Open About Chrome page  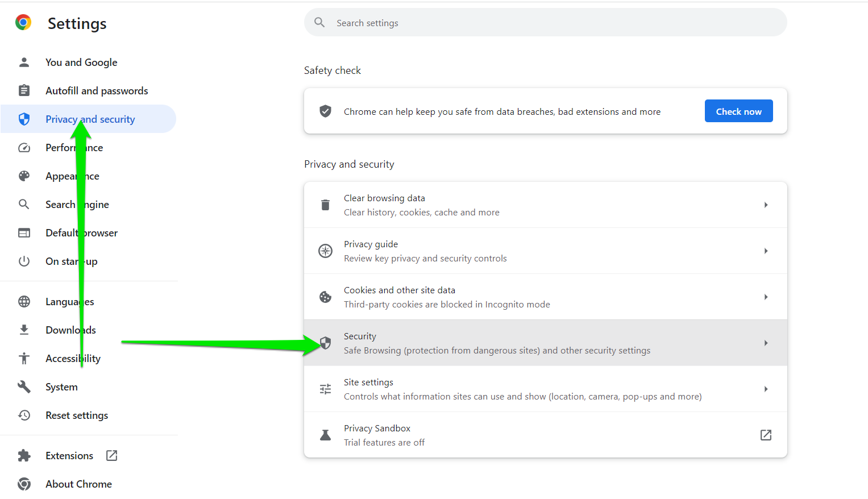78,484
